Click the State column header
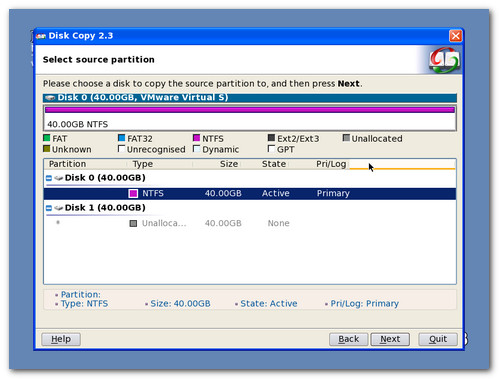Viewport: 499px width, 379px height. coord(265,164)
